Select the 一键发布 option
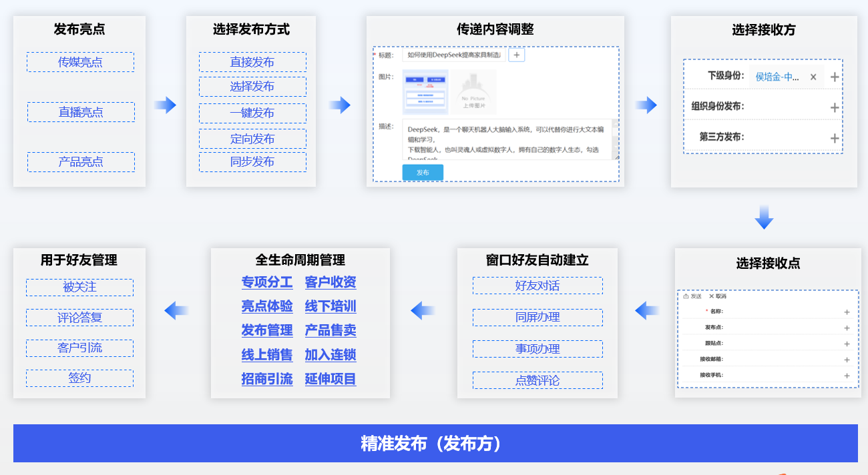 point(252,113)
